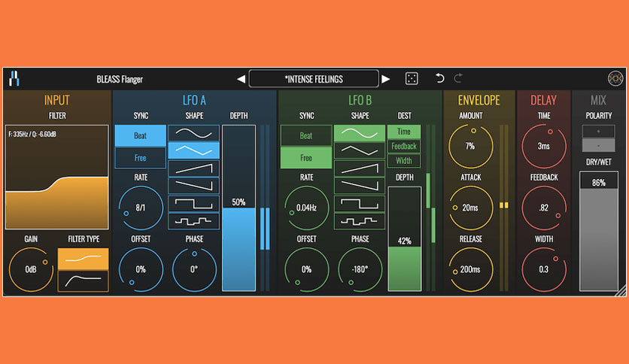Select negative polarity in Mix

(598, 145)
